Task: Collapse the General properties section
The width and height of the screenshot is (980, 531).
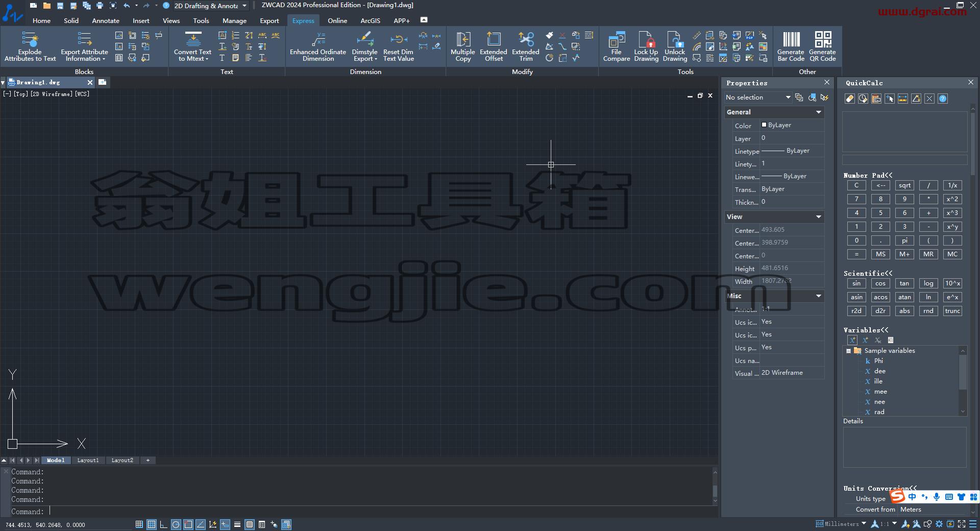Action: 819,112
